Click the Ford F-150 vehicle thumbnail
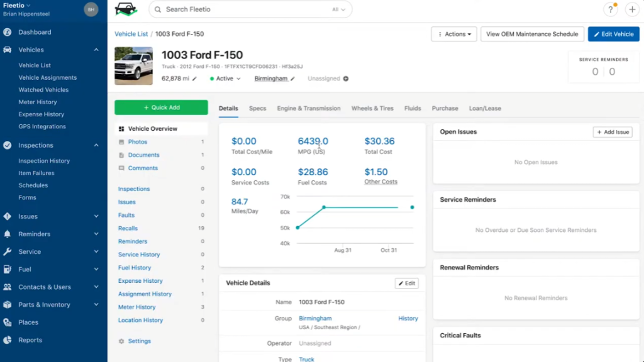 click(x=133, y=66)
